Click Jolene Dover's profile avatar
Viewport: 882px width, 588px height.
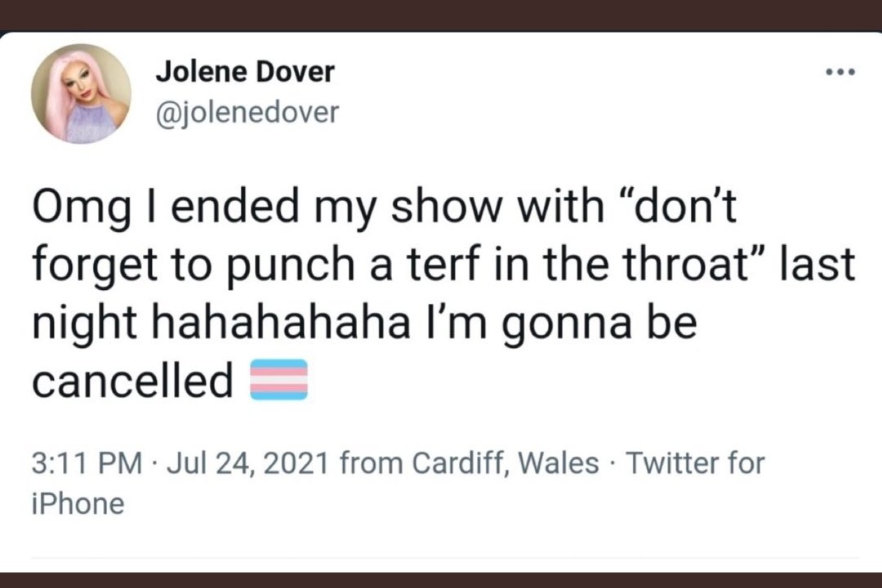[x=81, y=94]
